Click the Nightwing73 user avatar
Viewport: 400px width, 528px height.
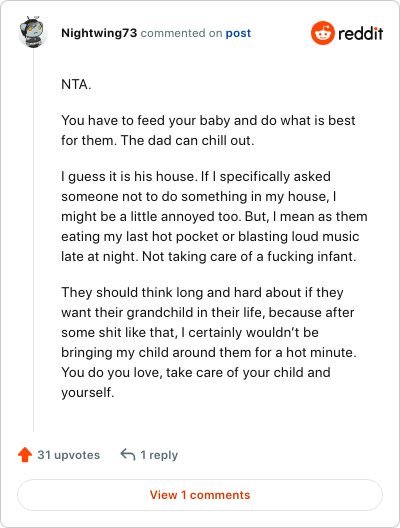tap(33, 32)
